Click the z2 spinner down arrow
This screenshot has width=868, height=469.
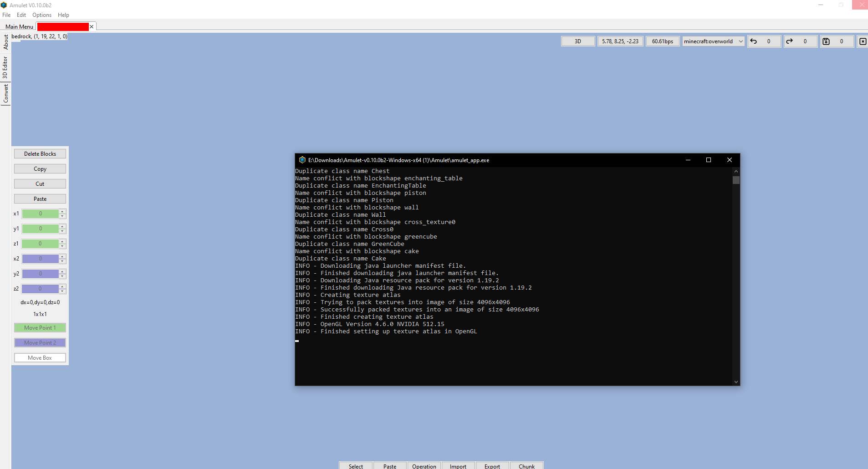pyautogui.click(x=63, y=291)
